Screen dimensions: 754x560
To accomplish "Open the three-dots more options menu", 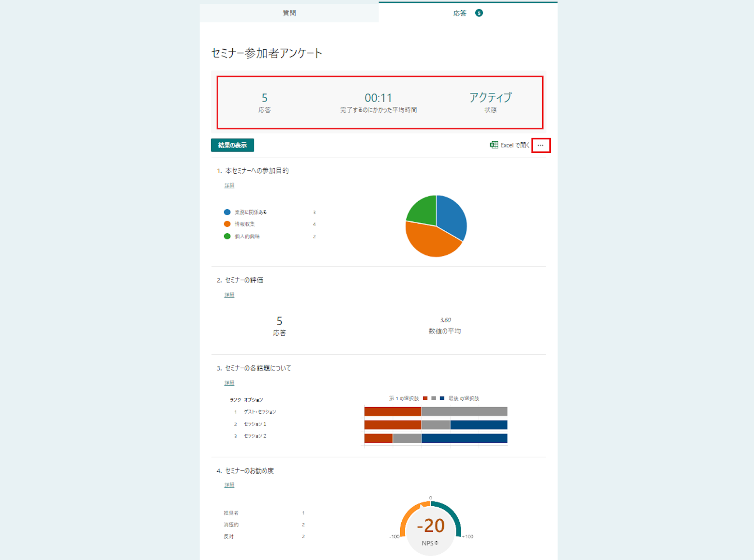I will point(540,145).
